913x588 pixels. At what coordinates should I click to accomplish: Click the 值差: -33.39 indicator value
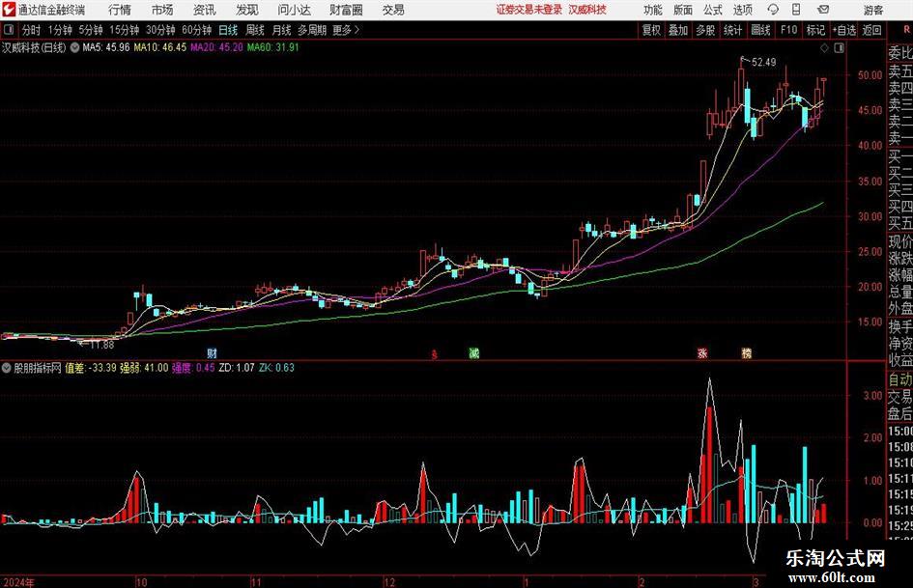click(x=91, y=368)
